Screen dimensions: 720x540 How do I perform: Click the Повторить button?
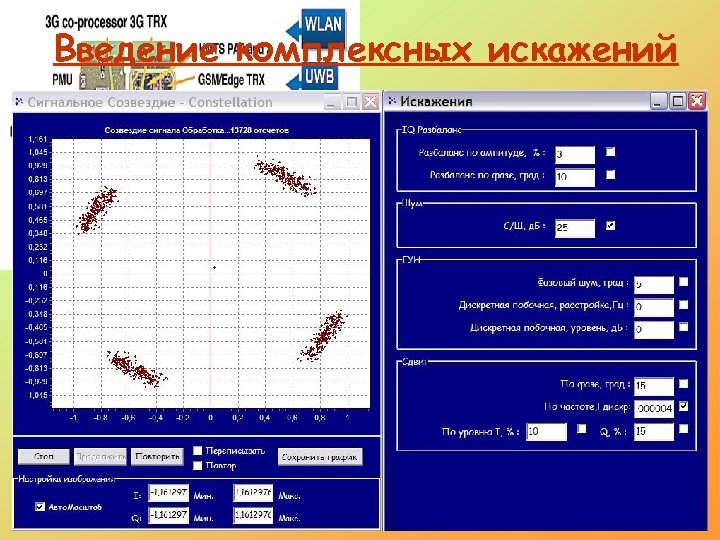[x=157, y=457]
